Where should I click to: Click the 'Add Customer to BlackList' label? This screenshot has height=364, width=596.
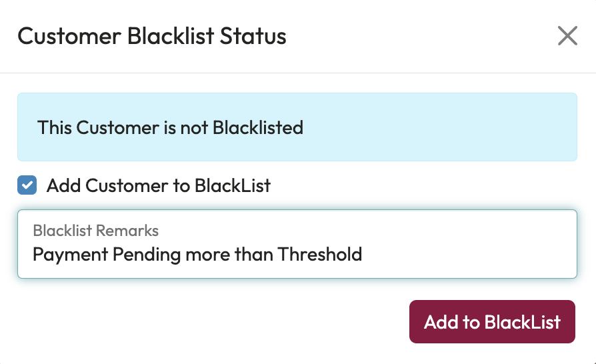tap(159, 186)
